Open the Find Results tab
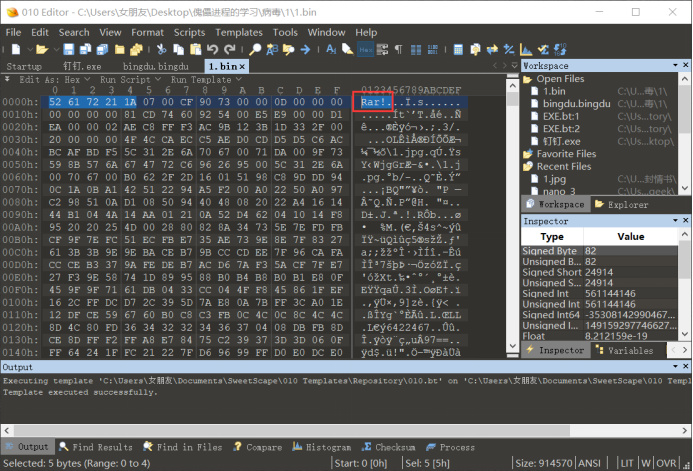This screenshot has height=471, width=693. 95,447
